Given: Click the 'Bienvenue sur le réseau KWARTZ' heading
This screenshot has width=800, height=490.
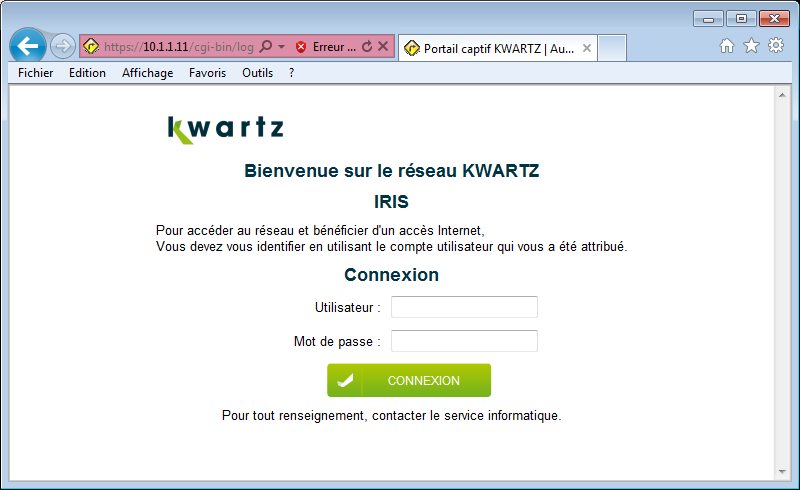Looking at the screenshot, I should pos(391,170).
